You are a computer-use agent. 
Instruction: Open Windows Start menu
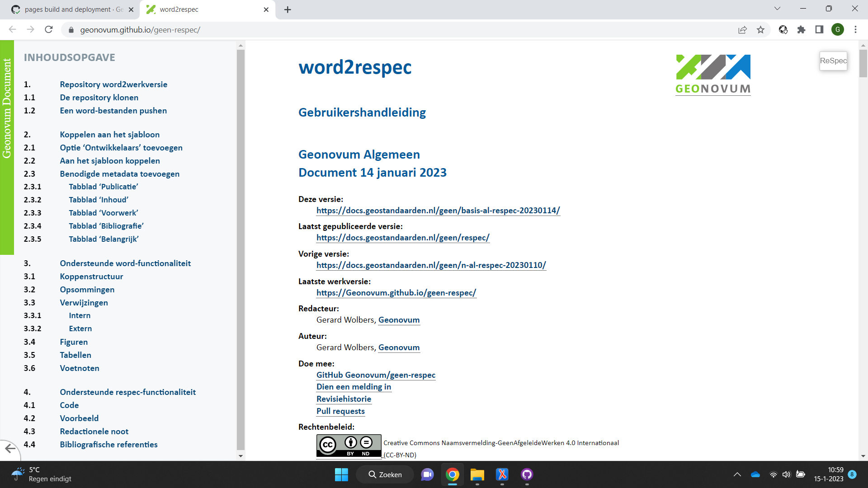click(341, 474)
